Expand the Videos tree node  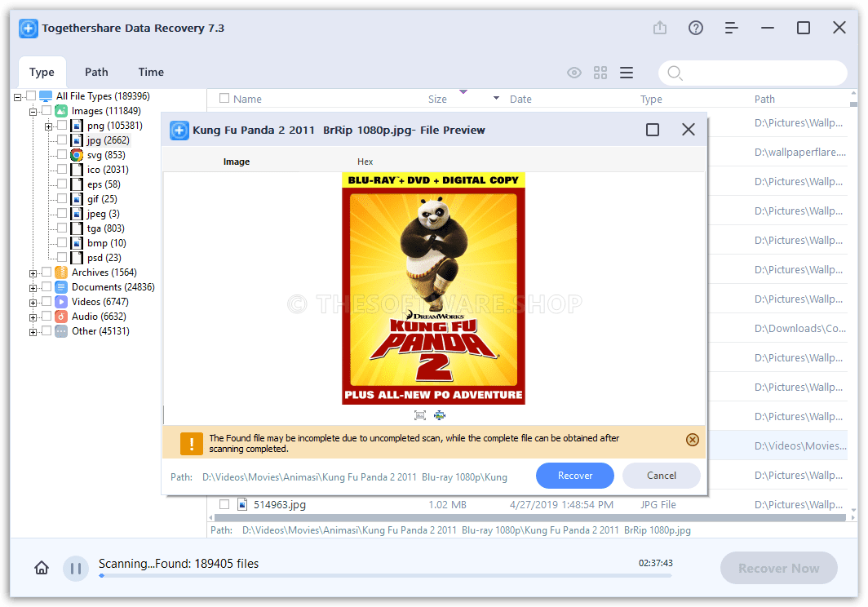click(33, 303)
